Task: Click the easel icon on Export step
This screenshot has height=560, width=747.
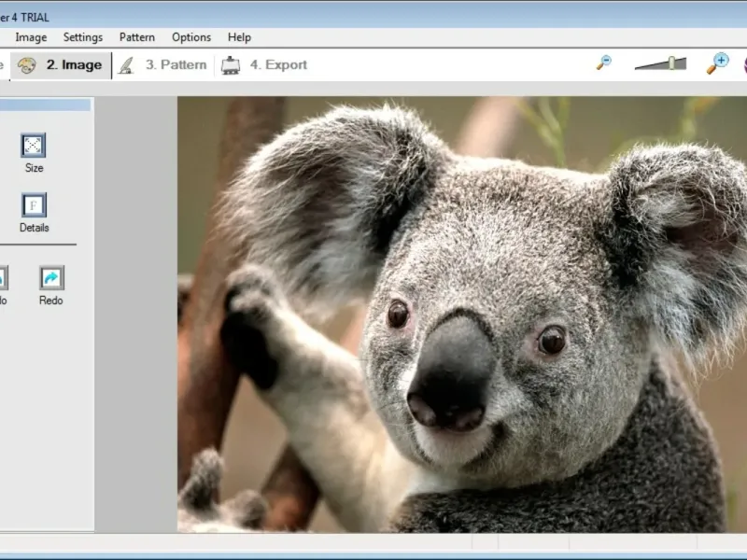Action: point(231,65)
